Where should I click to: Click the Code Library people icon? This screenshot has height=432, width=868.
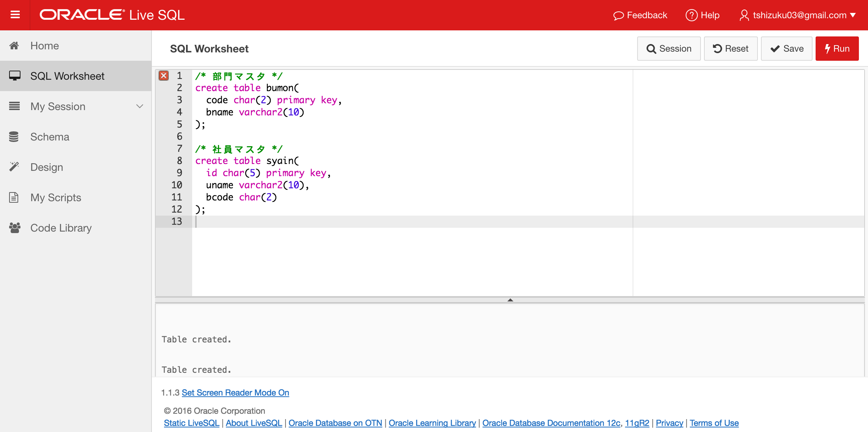click(14, 227)
